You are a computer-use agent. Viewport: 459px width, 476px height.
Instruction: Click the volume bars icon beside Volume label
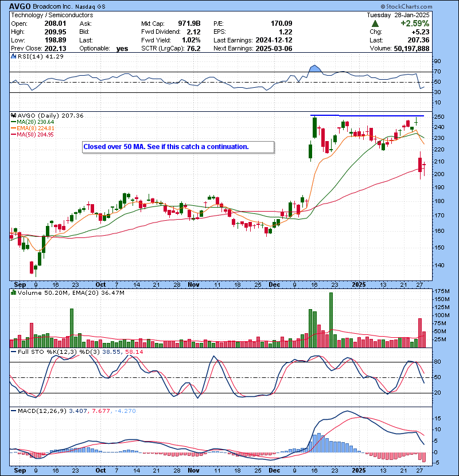(13, 292)
